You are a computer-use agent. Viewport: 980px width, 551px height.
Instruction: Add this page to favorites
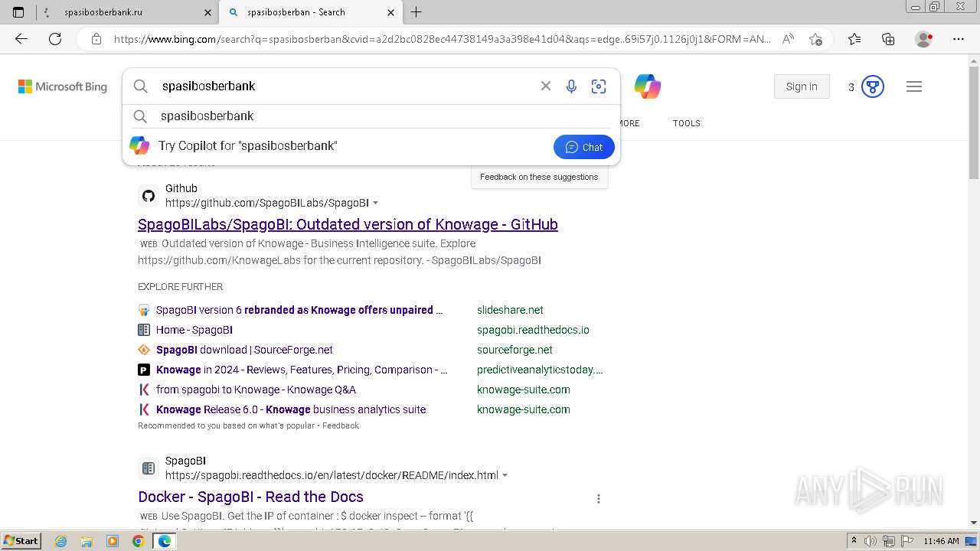[815, 39]
